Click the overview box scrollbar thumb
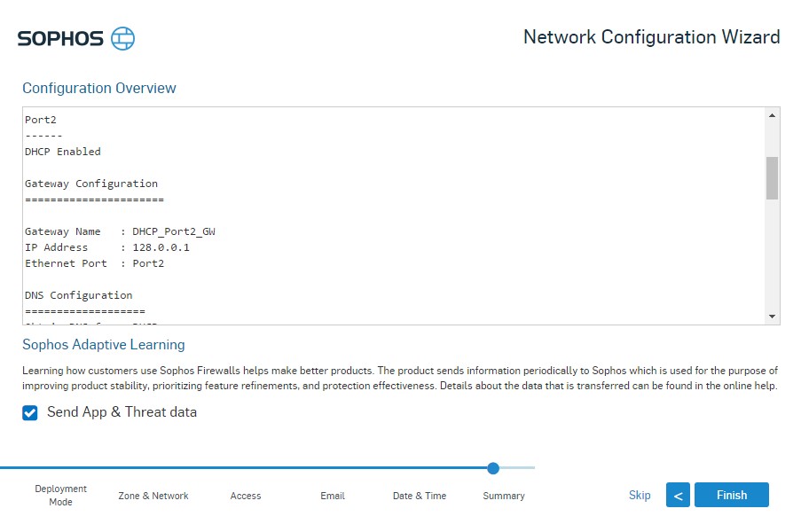This screenshot has height=532, width=801. tap(772, 177)
